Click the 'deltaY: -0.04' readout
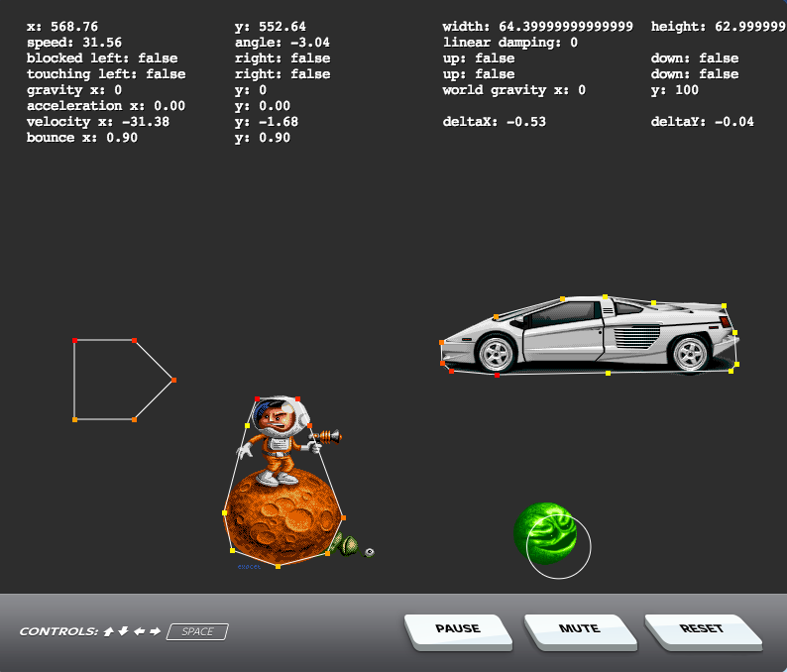This screenshot has height=672, width=787. tap(703, 122)
